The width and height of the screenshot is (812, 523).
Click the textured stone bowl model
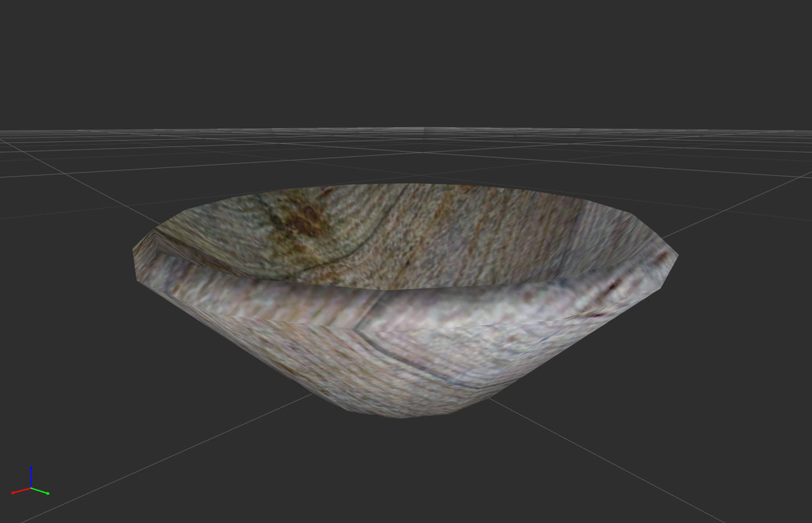(405, 301)
